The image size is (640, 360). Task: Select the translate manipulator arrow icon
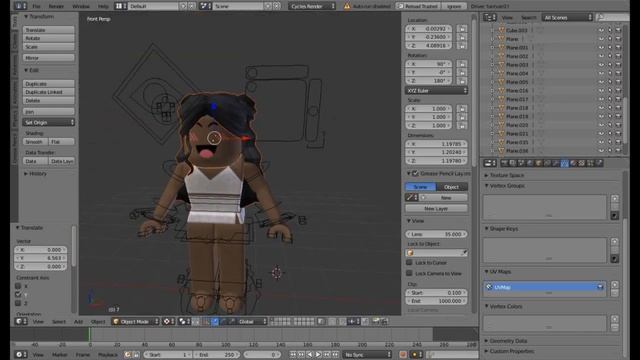[x=215, y=322]
